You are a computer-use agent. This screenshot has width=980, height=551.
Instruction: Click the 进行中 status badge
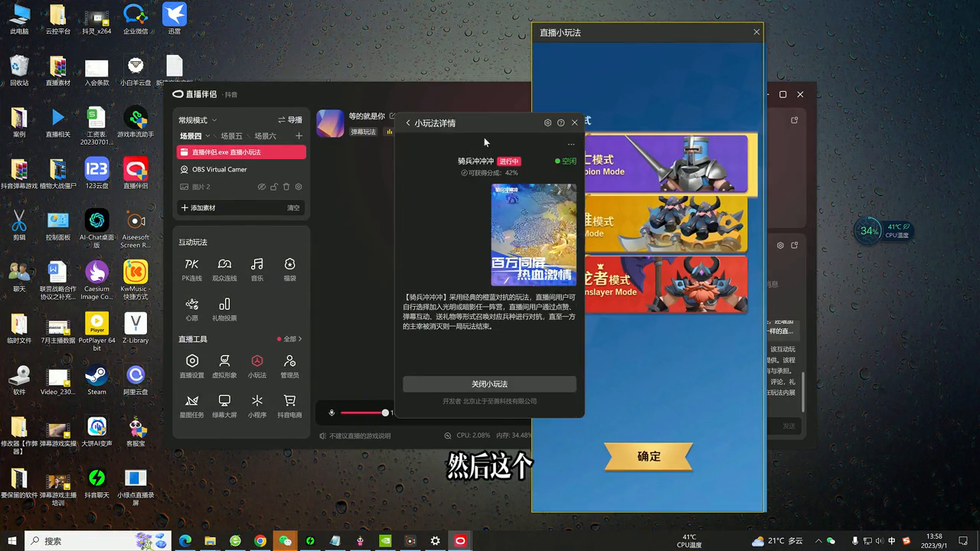(509, 161)
